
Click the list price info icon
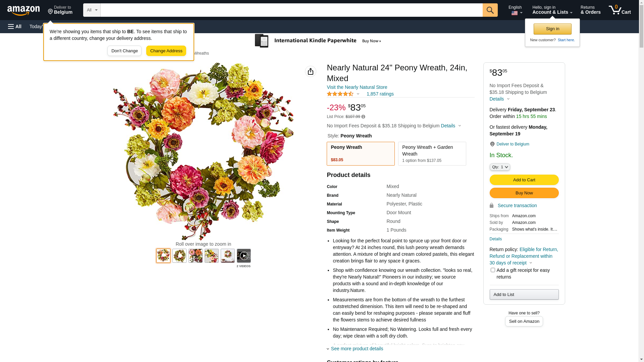tap(363, 117)
